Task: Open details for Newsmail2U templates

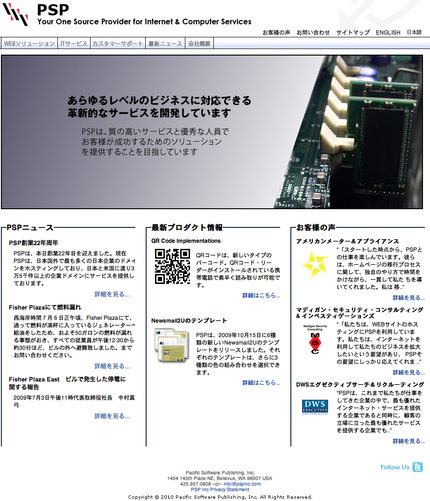Action: [261, 383]
